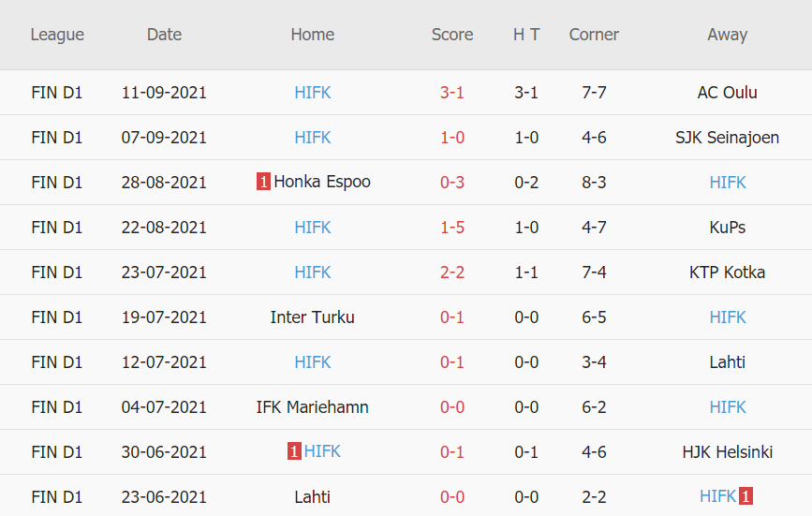Open the HJK Helsinki away team link

pos(728,451)
